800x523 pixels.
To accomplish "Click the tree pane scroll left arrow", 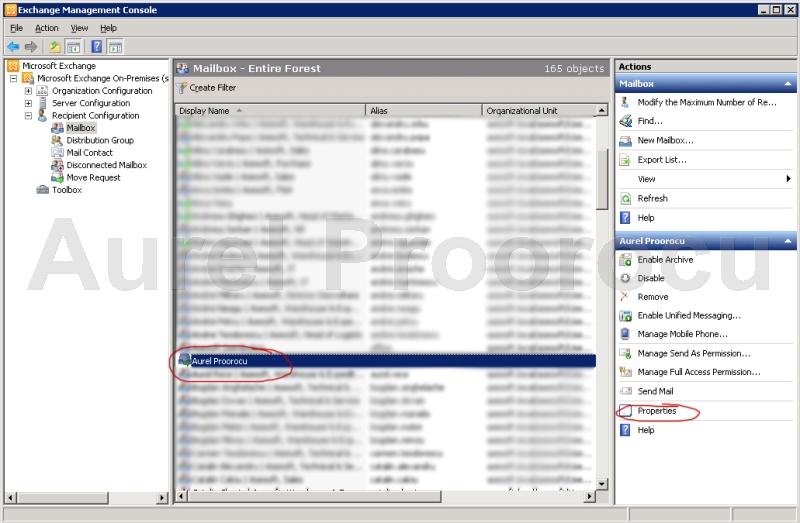I will (11, 497).
